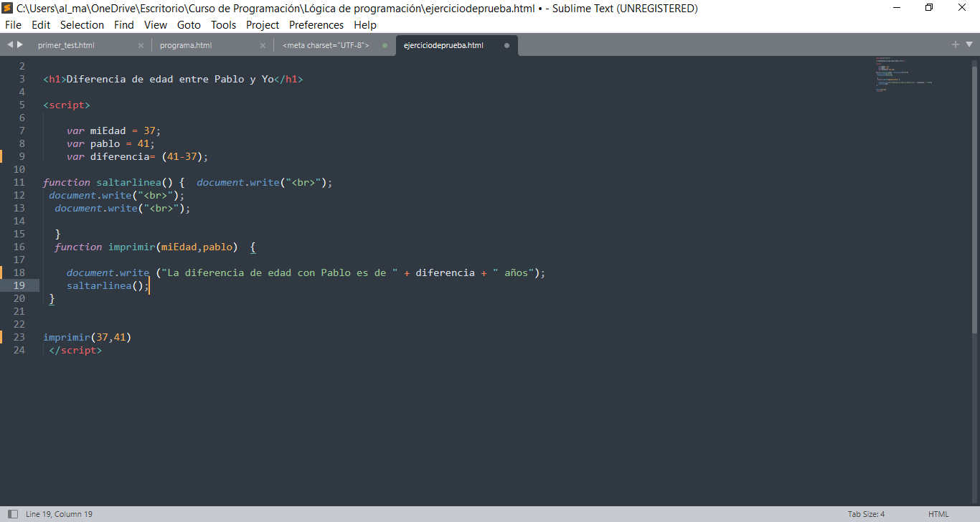Open the Preferences menu

tap(316, 24)
